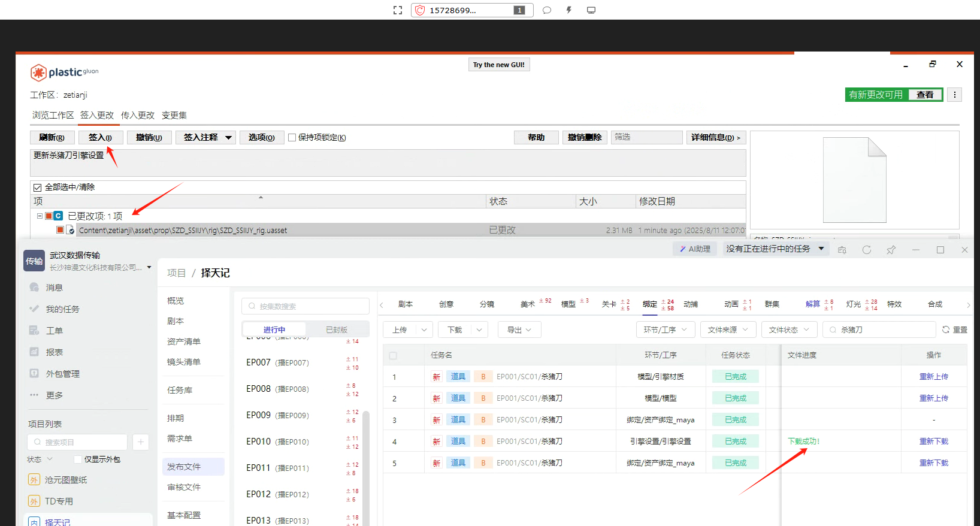Click 重新下载 link for task row 4
This screenshot has width=980, height=526.
933,442
